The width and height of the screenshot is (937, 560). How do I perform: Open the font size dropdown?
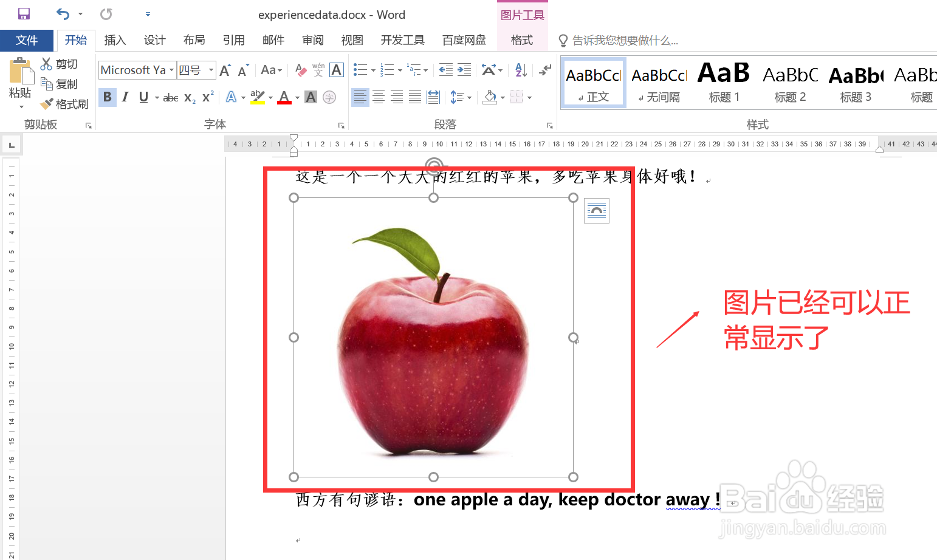(211, 70)
